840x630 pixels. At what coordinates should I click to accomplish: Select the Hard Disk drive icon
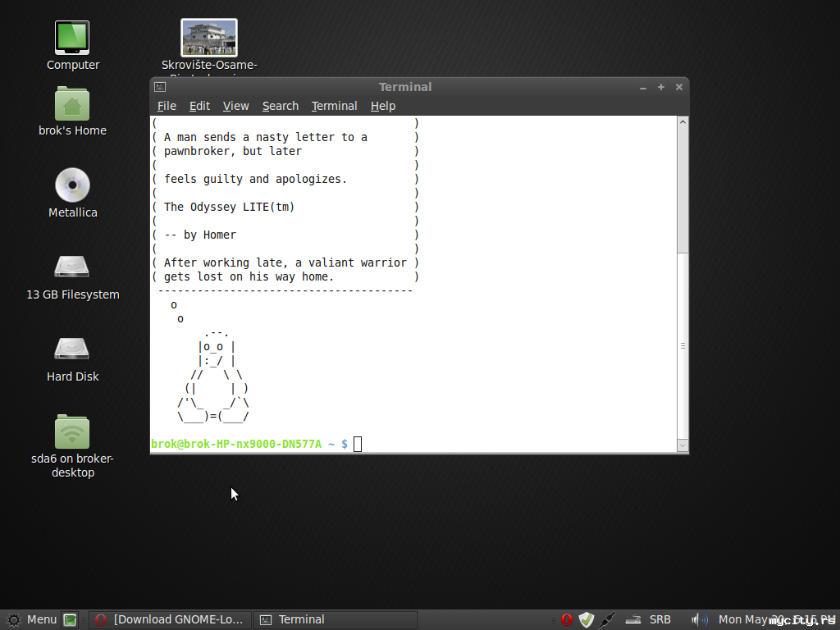tap(72, 349)
